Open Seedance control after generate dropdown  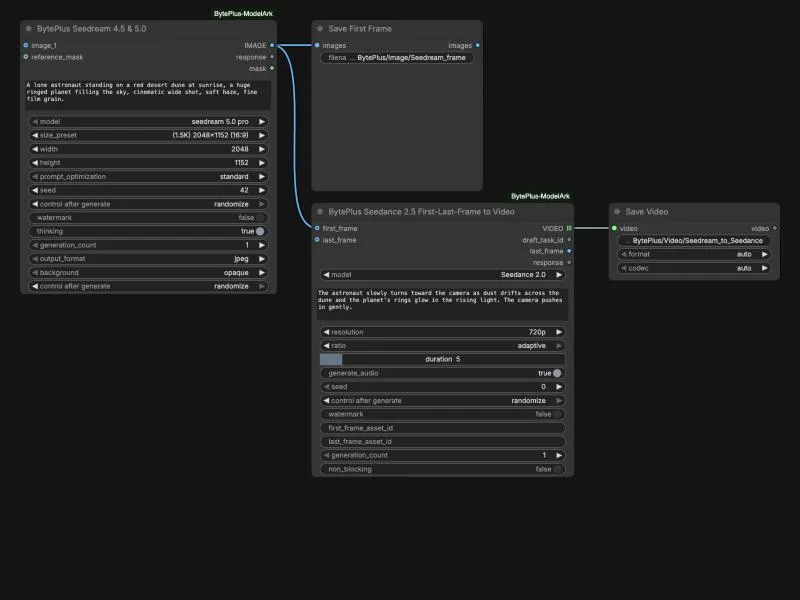(443, 401)
